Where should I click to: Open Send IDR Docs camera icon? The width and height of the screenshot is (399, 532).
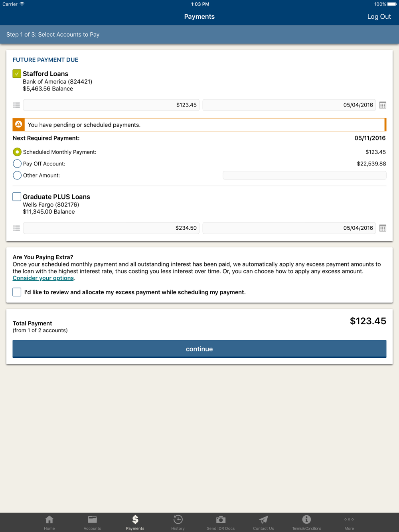221,520
